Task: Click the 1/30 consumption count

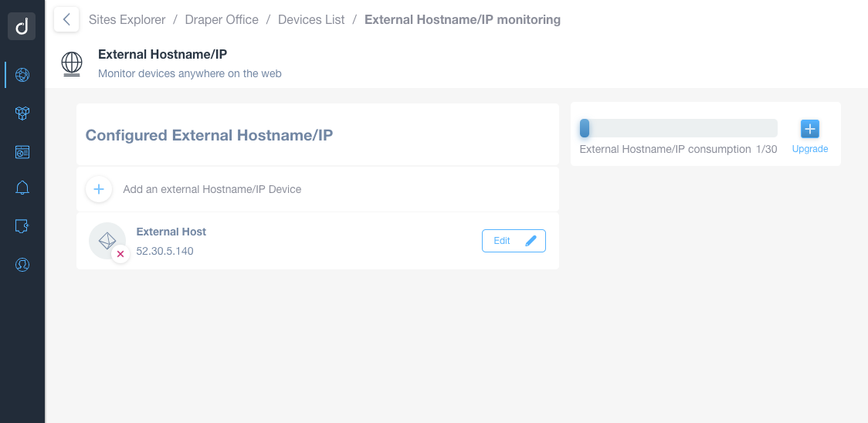Action: pyautogui.click(x=767, y=150)
